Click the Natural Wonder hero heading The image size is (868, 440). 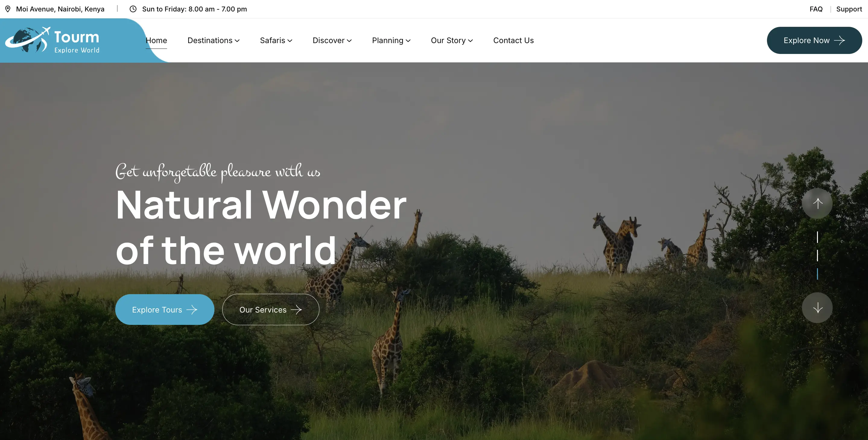261,227
